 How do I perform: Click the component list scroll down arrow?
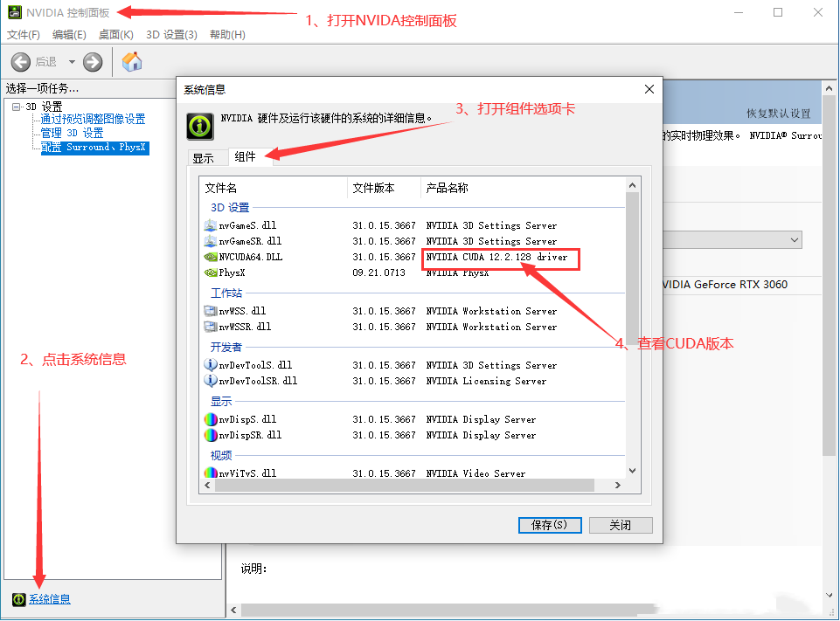pos(632,471)
